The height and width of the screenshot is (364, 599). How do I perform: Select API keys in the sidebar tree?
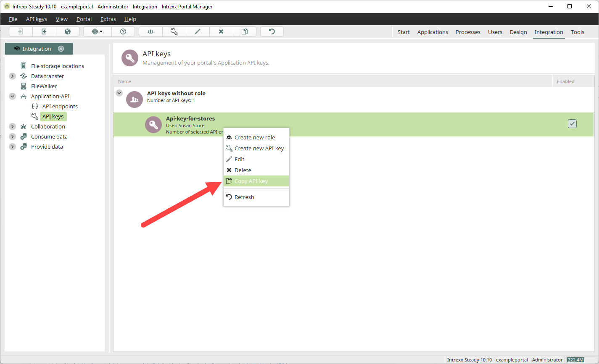[53, 116]
